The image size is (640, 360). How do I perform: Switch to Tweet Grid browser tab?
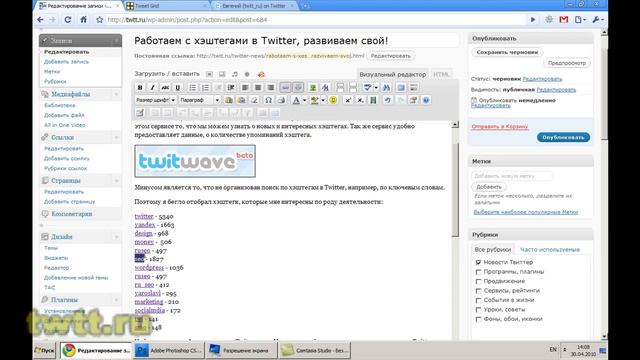click(166, 6)
